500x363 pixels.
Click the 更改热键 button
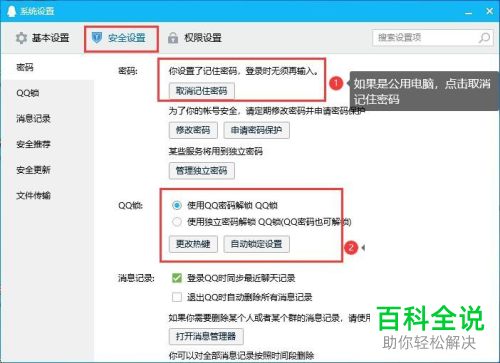pyautogui.click(x=193, y=244)
